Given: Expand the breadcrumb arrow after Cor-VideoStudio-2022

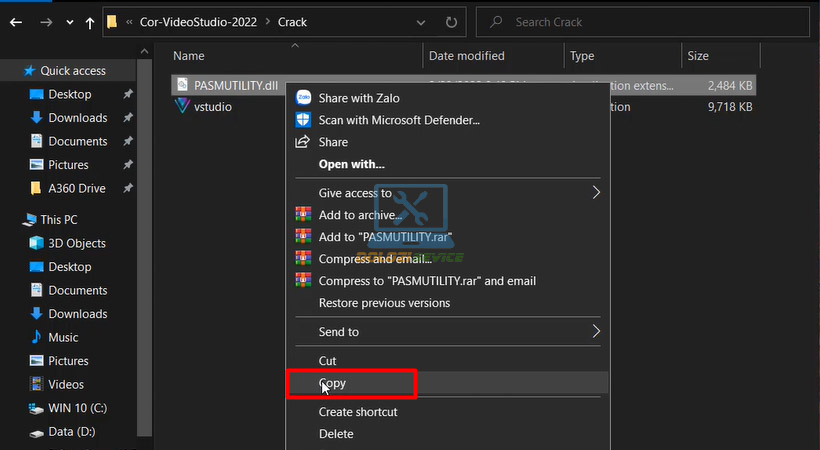Looking at the screenshot, I should click(x=267, y=22).
